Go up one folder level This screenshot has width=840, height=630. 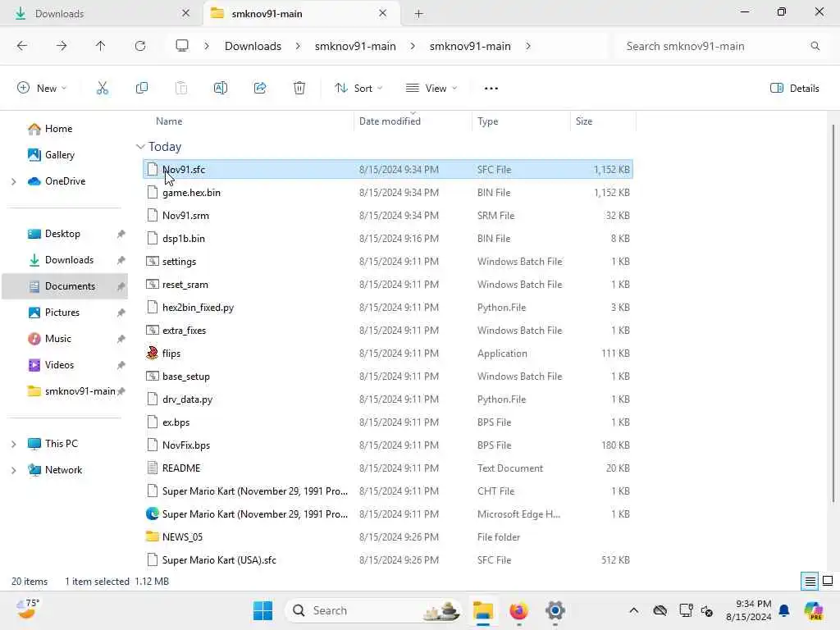101,46
